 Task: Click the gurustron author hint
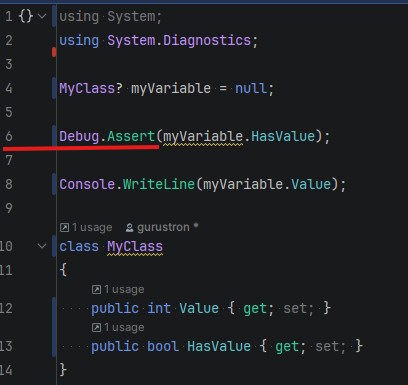coord(163,227)
